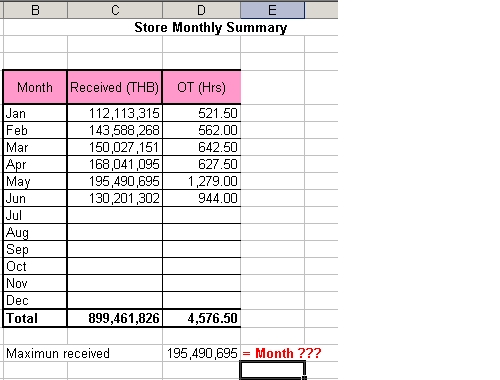The image size is (500, 380).
Task: Select column E header
Action: coord(272,10)
